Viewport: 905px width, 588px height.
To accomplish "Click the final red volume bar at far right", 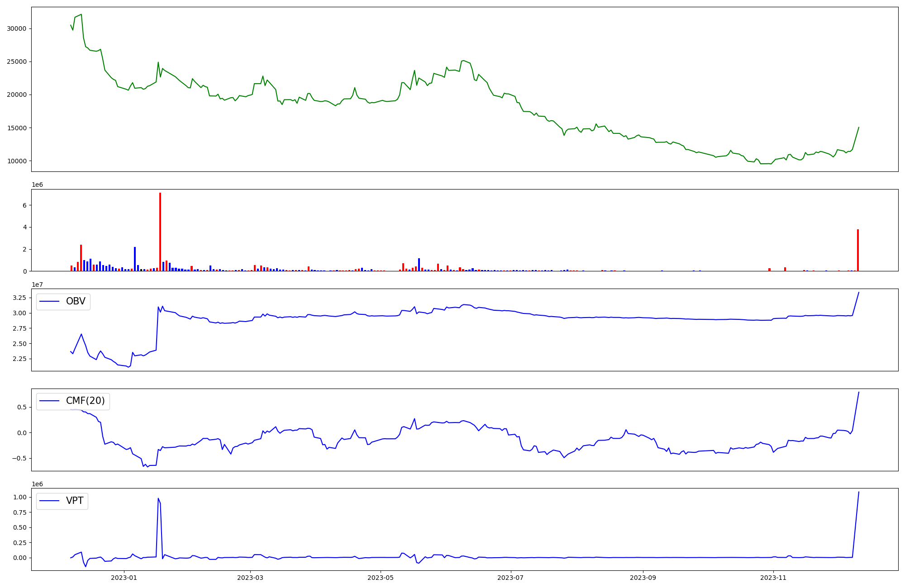I will click(x=857, y=250).
